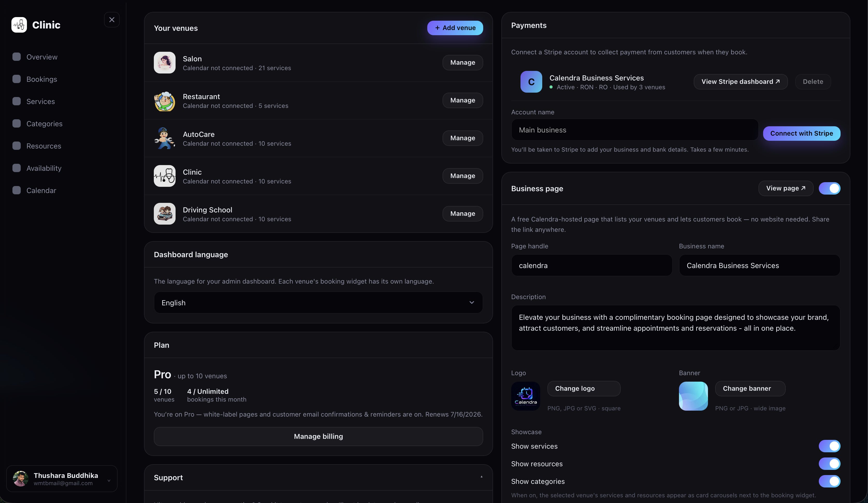Viewport: 868px width, 503px height.
Task: Click the Services sidebar icon
Action: tap(17, 101)
